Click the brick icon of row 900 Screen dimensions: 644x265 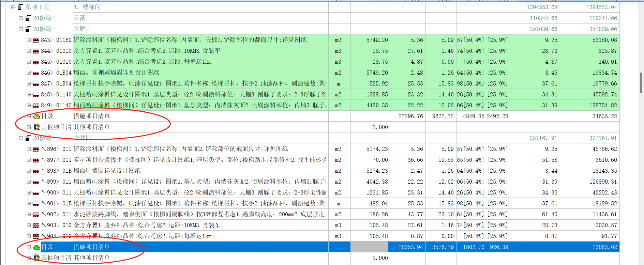36,193
